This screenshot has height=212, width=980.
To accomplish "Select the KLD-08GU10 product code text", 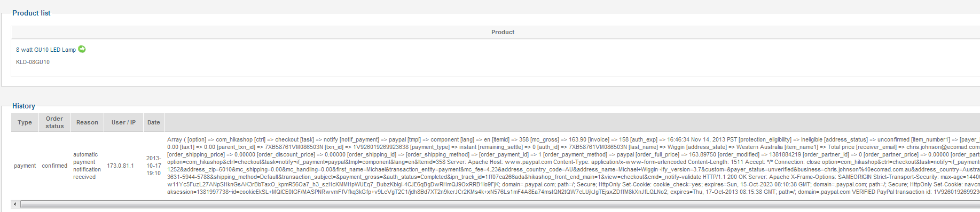I will click(x=33, y=62).
